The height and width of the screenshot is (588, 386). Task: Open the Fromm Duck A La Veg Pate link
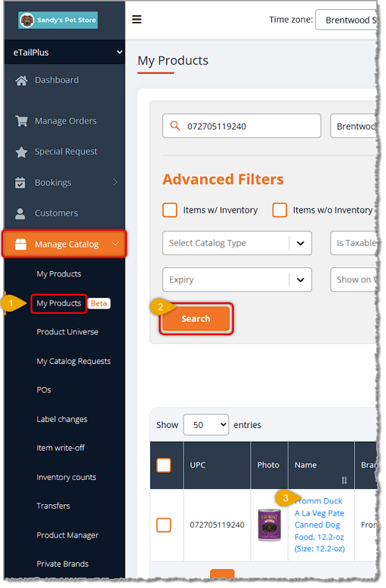[319, 525]
